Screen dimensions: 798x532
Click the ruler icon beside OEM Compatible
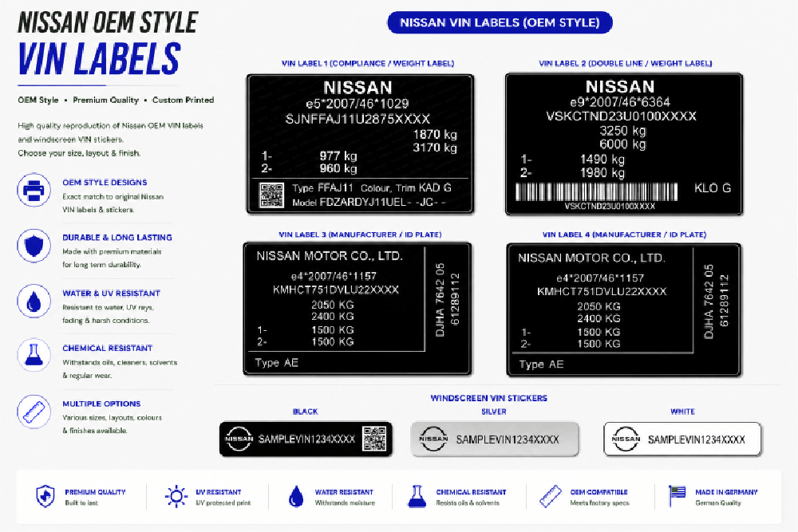pyautogui.click(x=550, y=496)
